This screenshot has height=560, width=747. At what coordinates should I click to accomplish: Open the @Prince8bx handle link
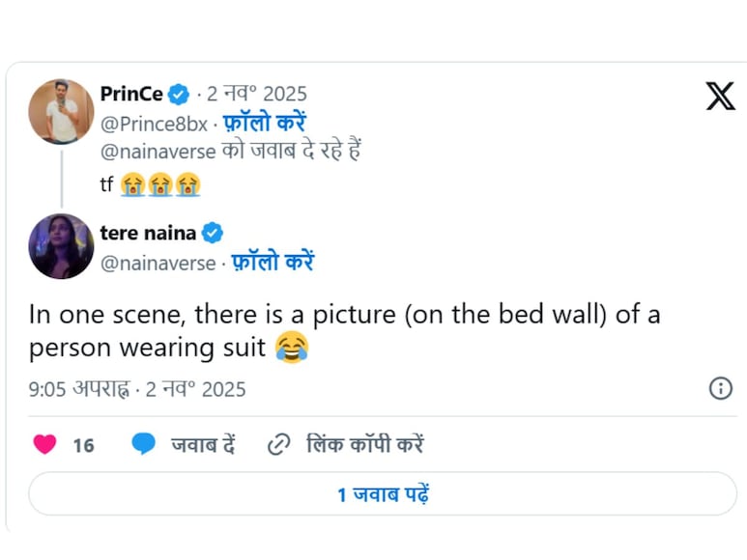pyautogui.click(x=154, y=124)
